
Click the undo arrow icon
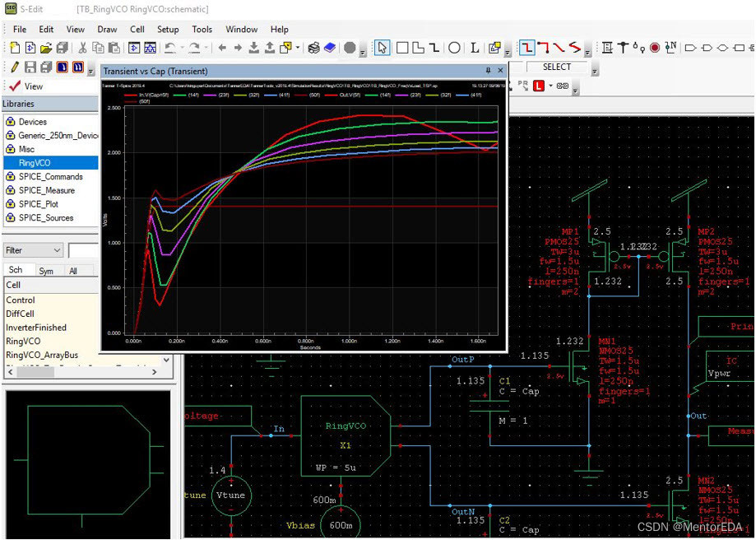pyautogui.click(x=170, y=48)
